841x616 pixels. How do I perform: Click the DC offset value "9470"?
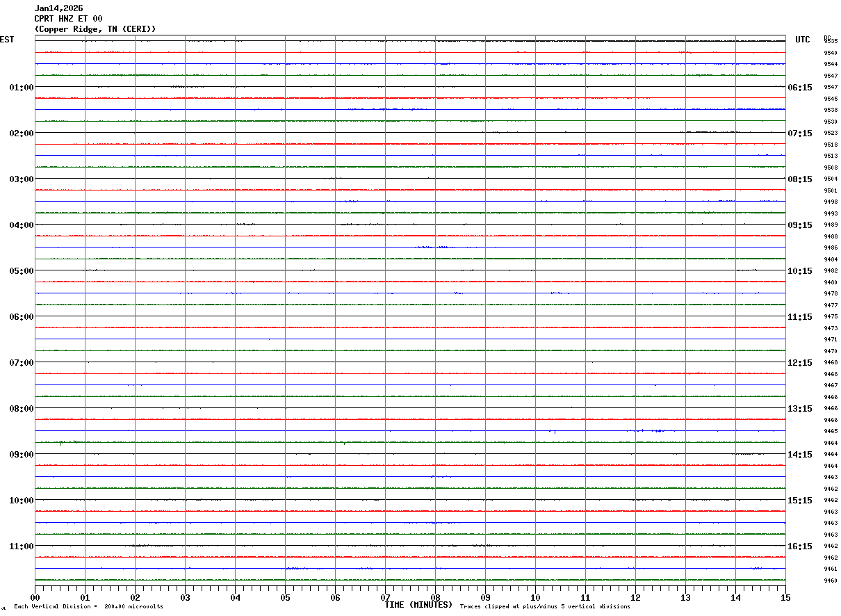tap(831, 351)
